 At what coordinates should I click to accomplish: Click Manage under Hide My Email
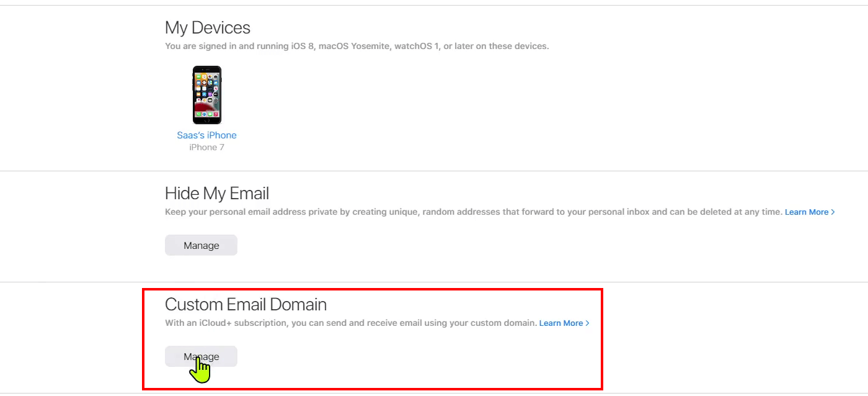tap(201, 245)
